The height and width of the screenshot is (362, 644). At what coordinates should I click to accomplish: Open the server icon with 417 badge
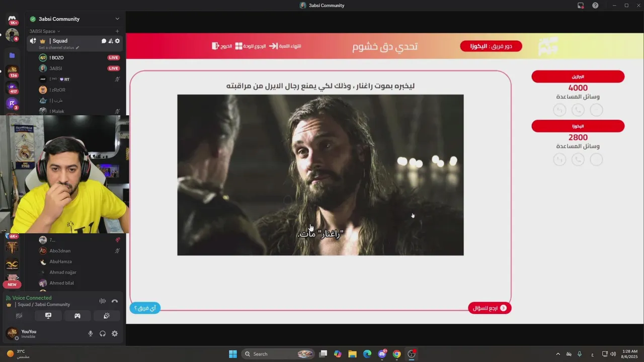12,87
